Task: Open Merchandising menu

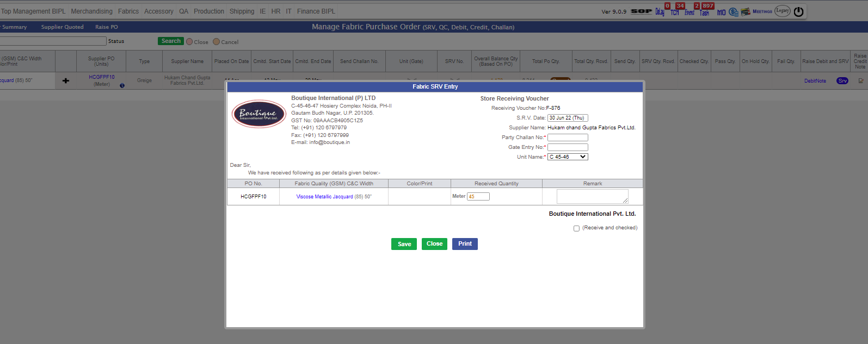Action: (91, 11)
